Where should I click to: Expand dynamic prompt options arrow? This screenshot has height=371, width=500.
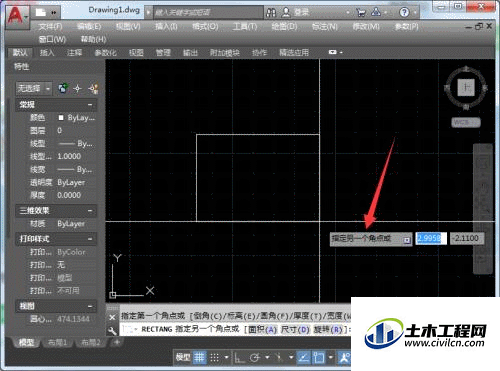pyautogui.click(x=406, y=240)
